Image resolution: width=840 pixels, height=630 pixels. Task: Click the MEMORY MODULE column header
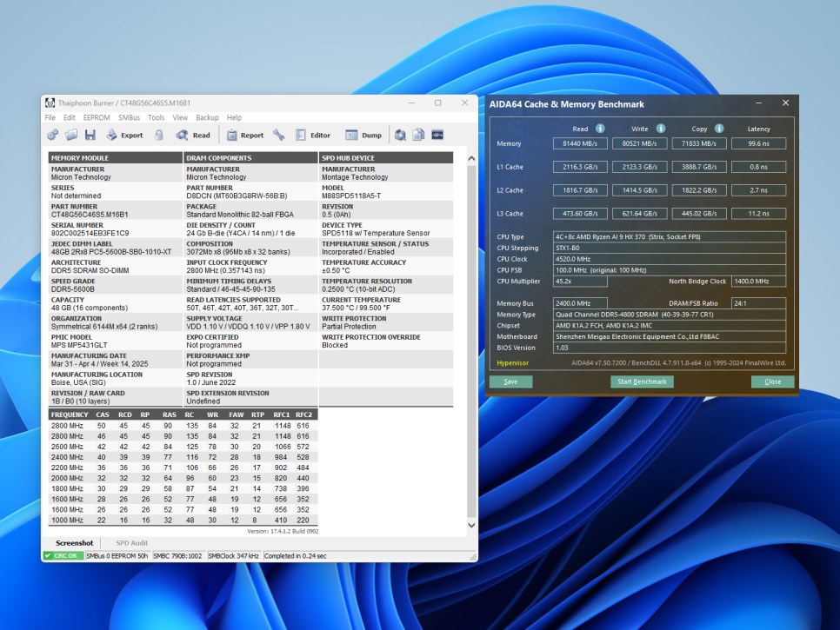tap(115, 158)
